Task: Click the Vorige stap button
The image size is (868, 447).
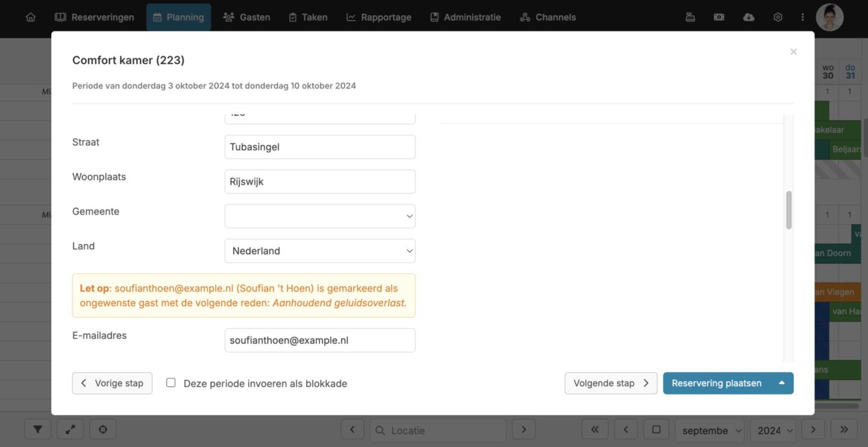Action: tap(112, 383)
